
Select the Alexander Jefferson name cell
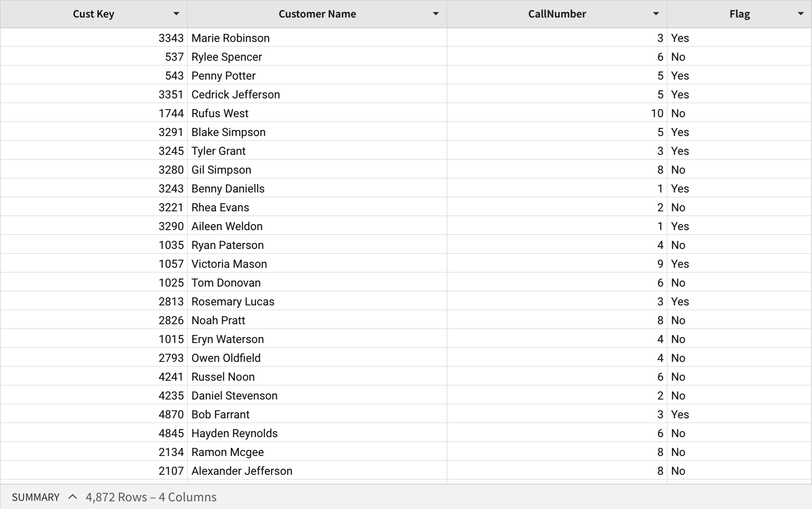point(317,471)
